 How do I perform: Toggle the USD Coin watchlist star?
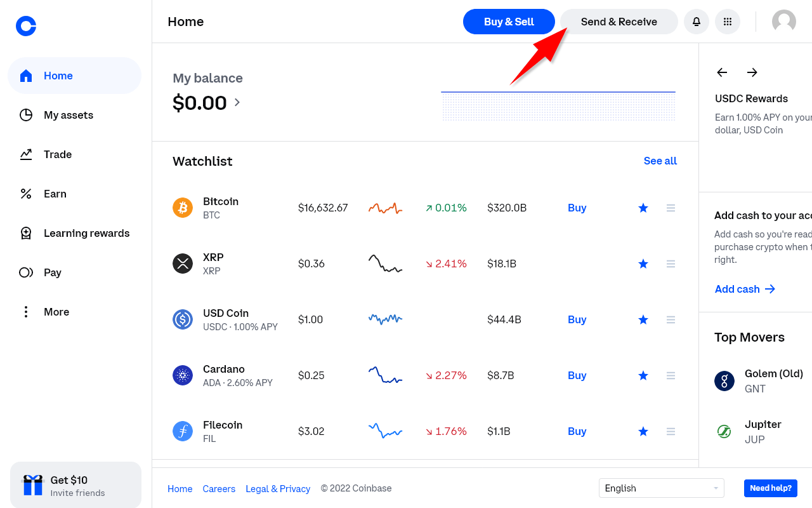click(x=643, y=319)
